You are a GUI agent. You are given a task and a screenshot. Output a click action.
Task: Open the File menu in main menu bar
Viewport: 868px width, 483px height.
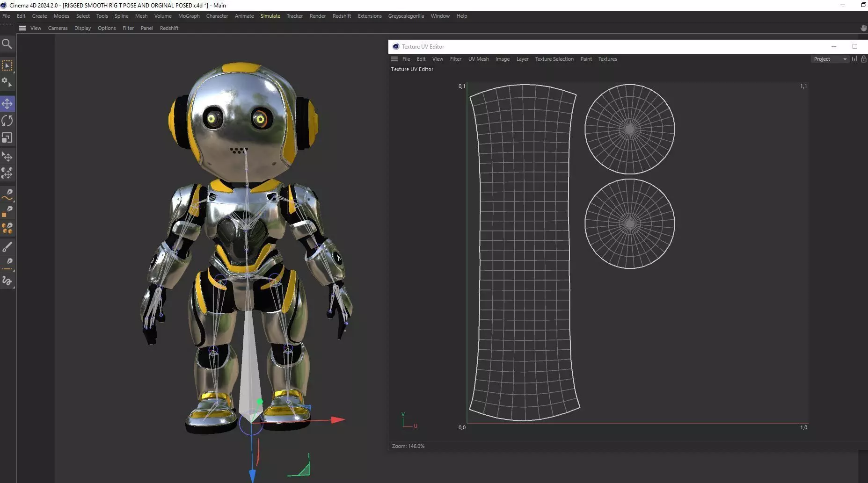coord(6,16)
